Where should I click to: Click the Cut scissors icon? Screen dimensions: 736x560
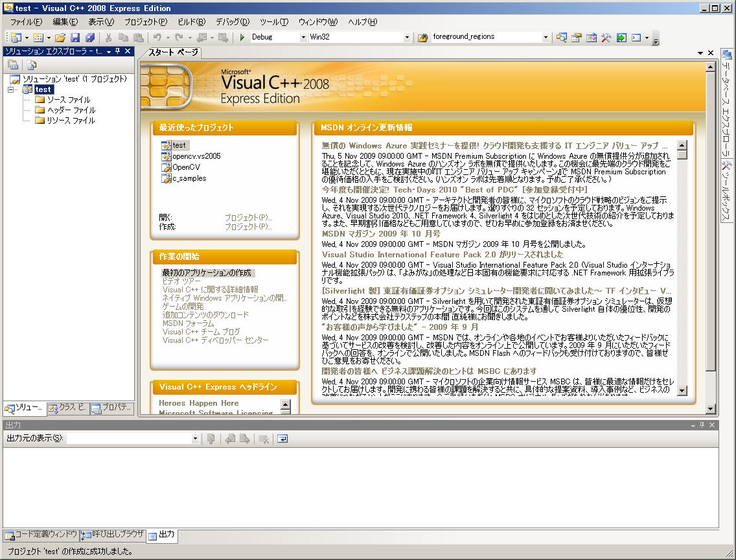[x=108, y=37]
